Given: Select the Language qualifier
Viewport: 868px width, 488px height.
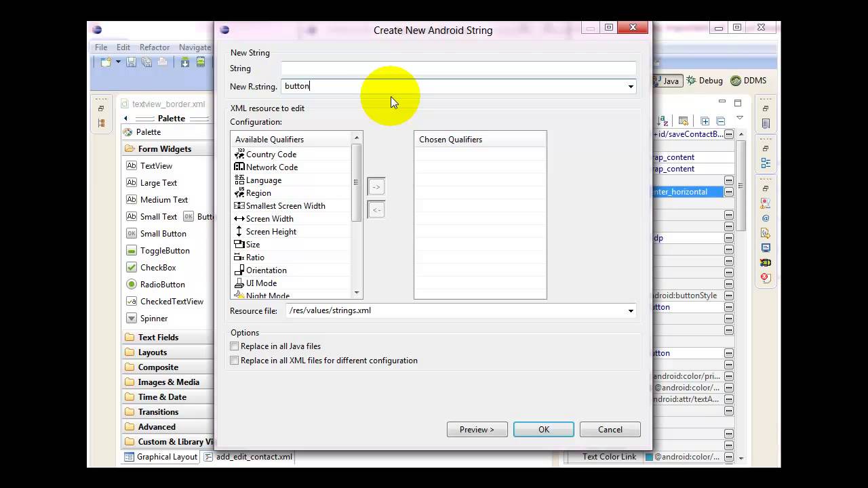Looking at the screenshot, I should tap(258, 180).
